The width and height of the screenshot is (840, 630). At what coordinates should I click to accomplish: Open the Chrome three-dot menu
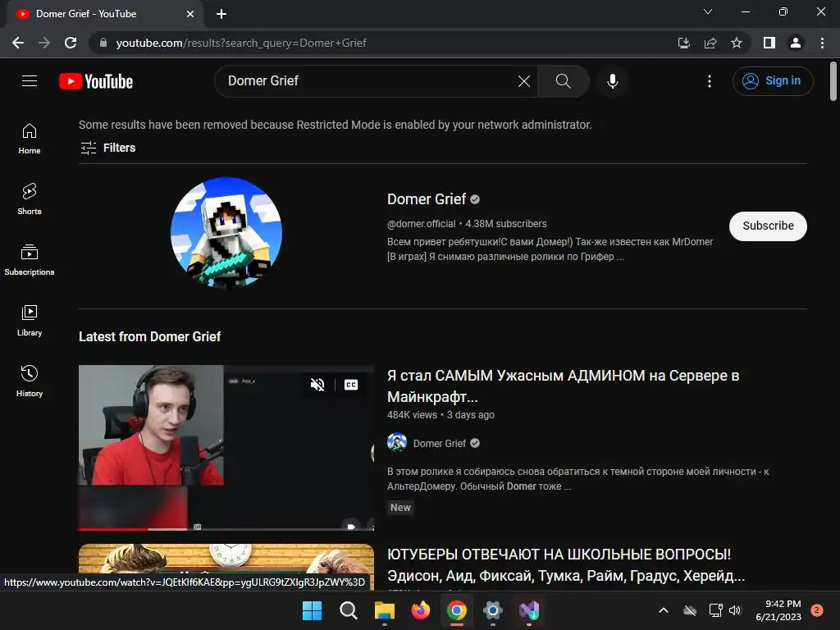tap(822, 43)
